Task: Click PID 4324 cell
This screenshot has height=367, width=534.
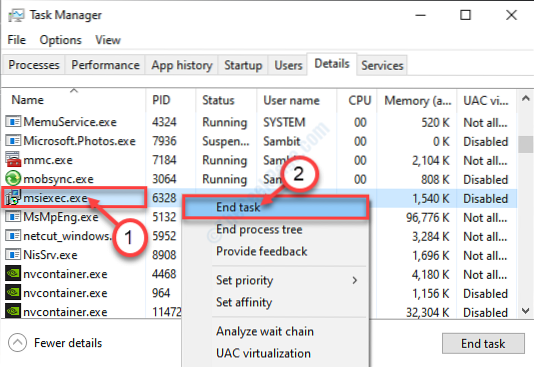Action: click(x=164, y=122)
